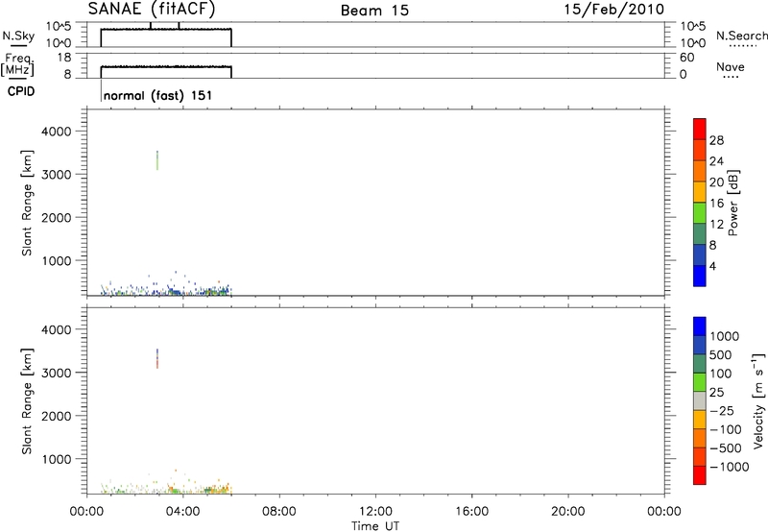Viewport: 768px width, 532px height.
Task: Click the 3000 tick in the velocity panel
Action: (57, 373)
